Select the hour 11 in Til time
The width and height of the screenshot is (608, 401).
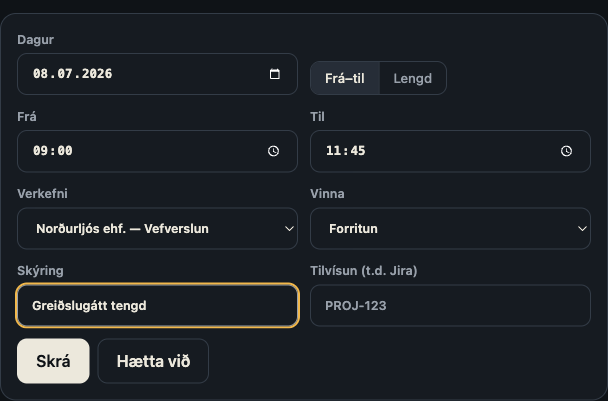(x=333, y=151)
